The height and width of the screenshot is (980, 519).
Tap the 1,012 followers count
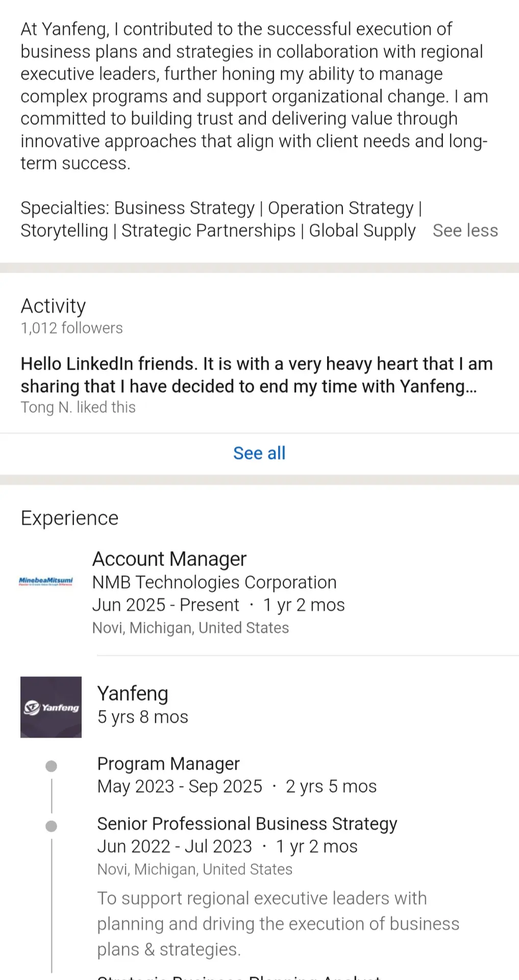point(71,328)
